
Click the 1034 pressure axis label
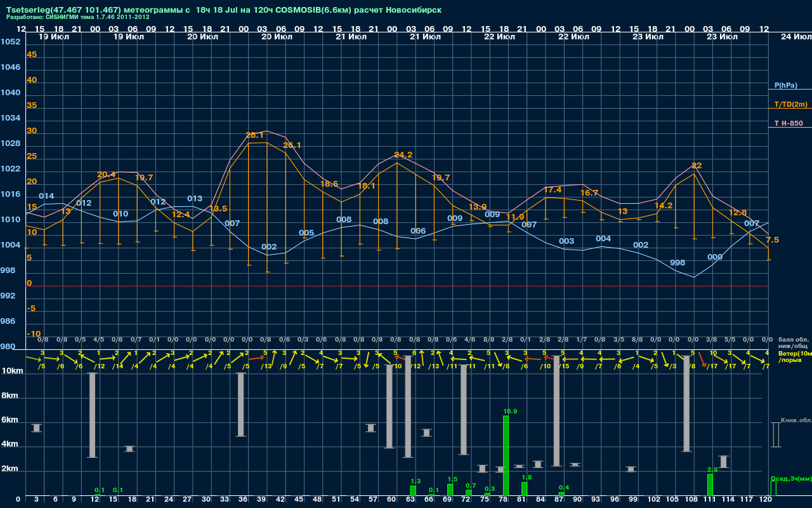[10, 118]
